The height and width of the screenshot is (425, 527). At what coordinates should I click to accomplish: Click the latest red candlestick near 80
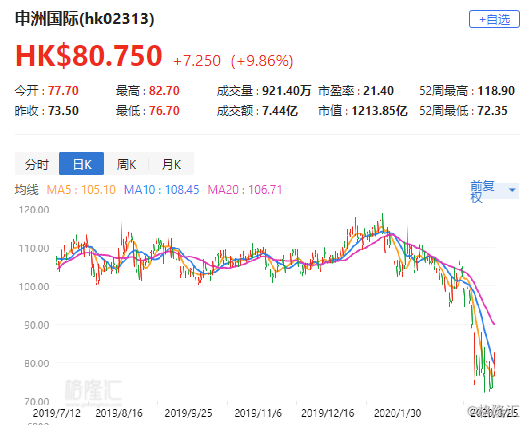tap(494, 364)
